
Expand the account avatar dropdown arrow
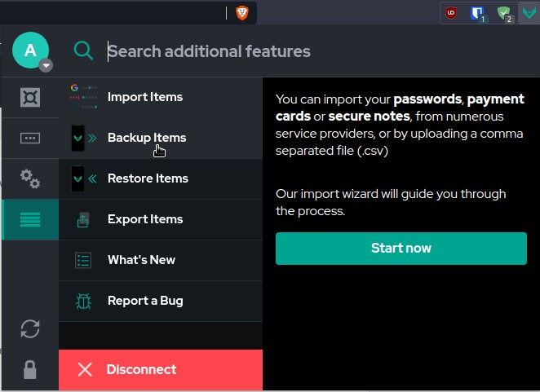(x=46, y=66)
